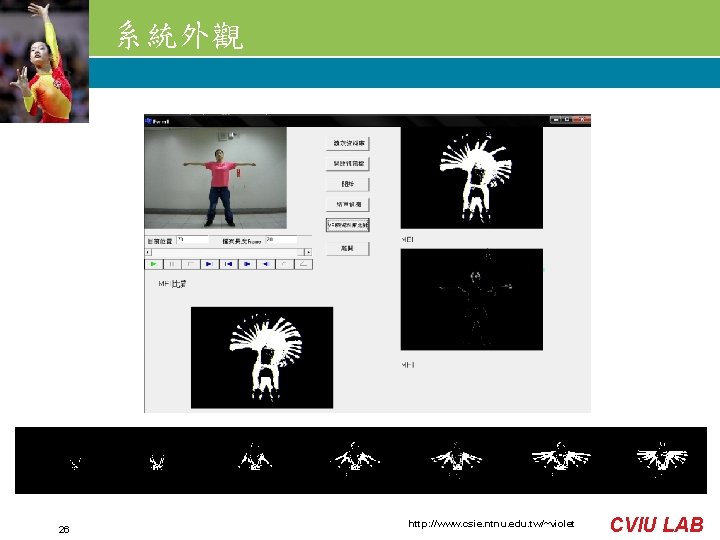Click the greyed button second from the end of the playback bar
The image size is (720, 540).
[x=285, y=264]
